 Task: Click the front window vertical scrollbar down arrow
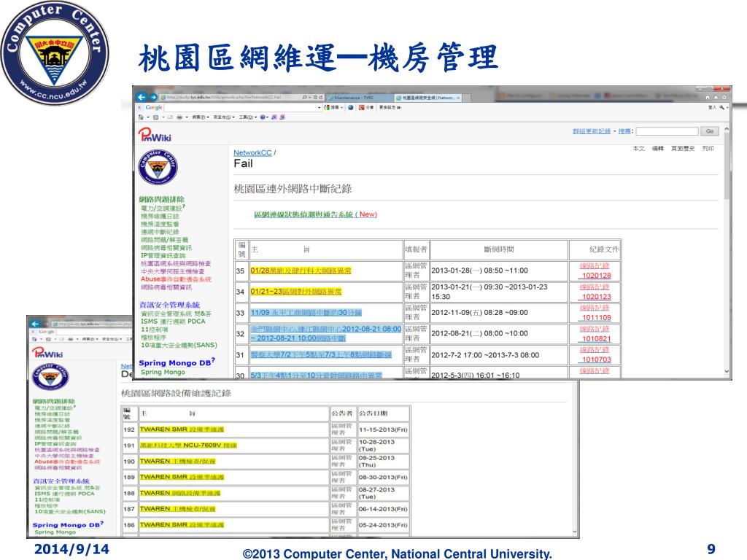coord(727,371)
